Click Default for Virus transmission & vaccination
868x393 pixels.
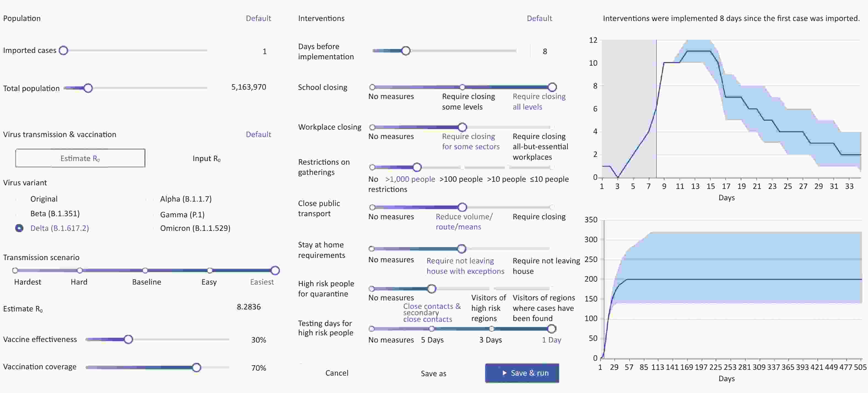pyautogui.click(x=258, y=134)
